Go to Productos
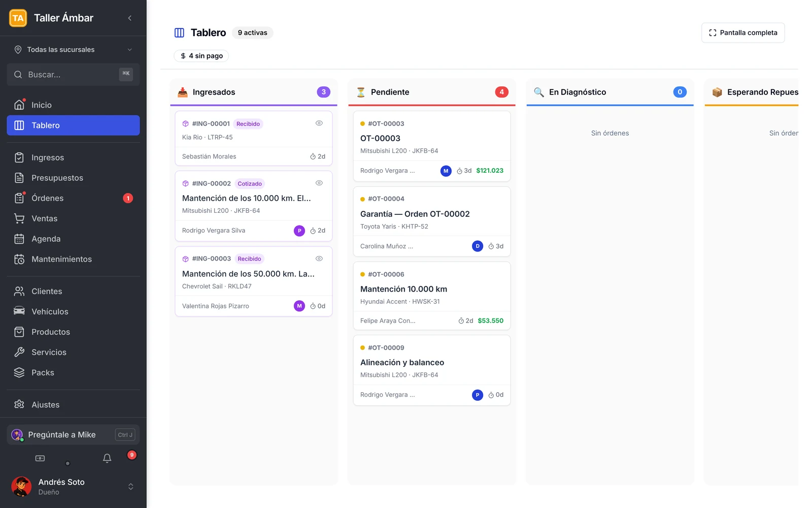Screen dimensions: 812x508 73,332
